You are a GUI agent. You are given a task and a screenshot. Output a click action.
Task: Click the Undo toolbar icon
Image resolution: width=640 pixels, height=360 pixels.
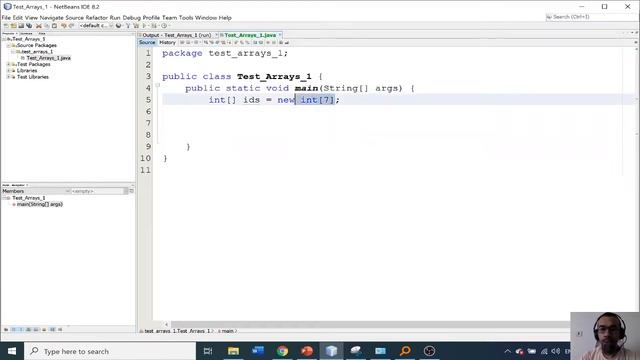64,26
